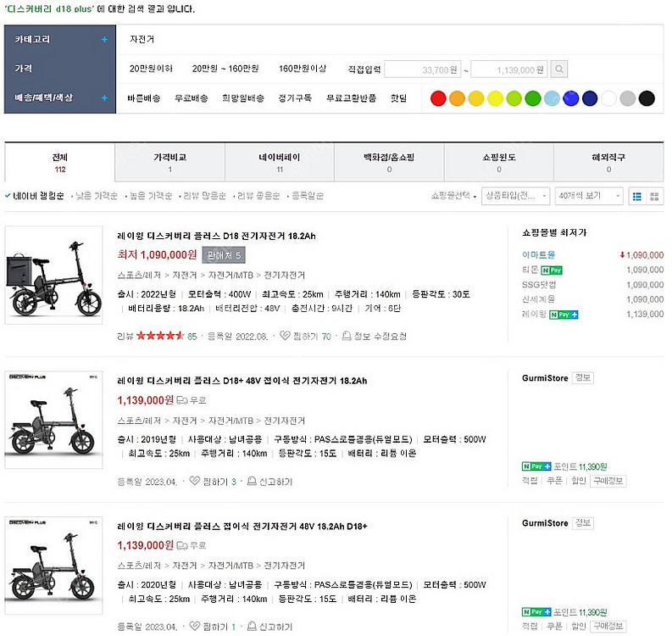Click N Pay+ point badge on third product
672x636 pixels.
click(536, 611)
